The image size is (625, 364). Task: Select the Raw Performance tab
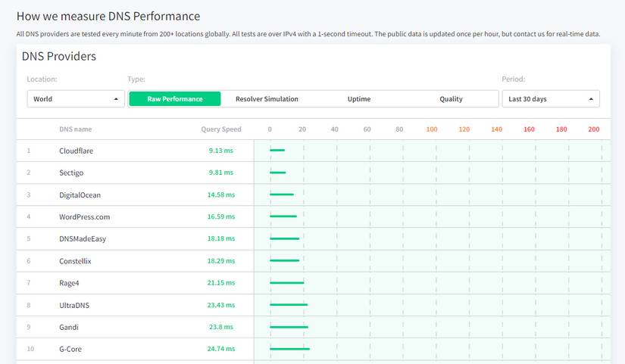174,99
